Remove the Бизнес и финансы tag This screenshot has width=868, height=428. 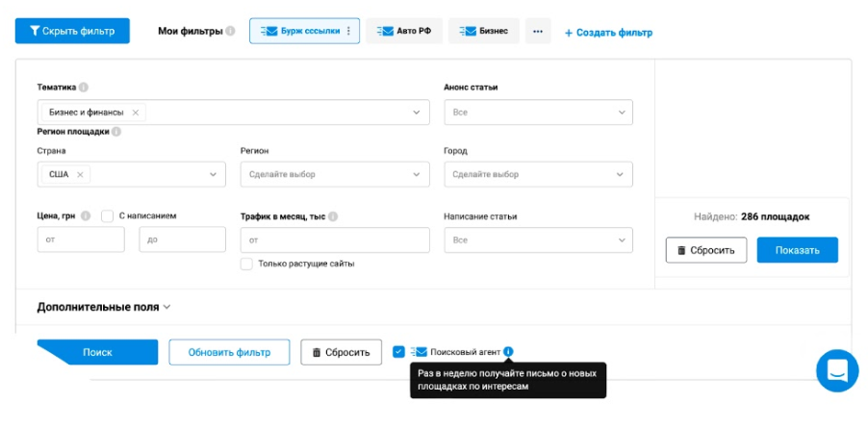click(x=136, y=113)
